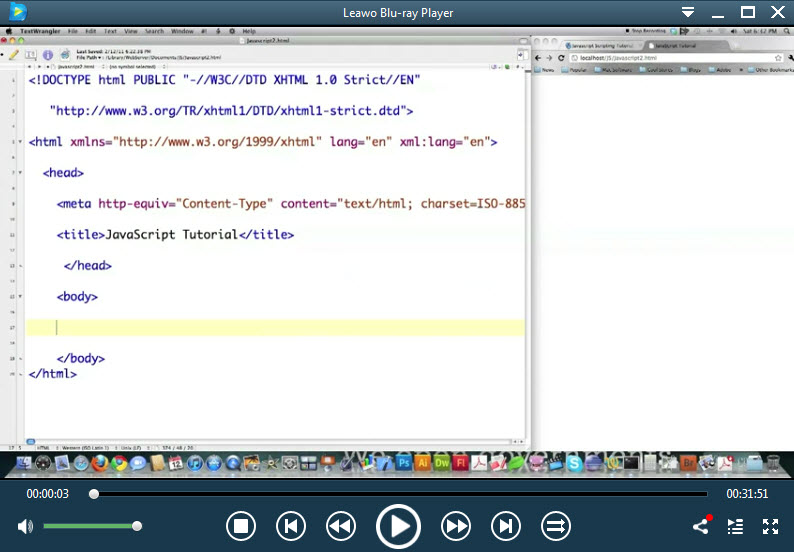Launch Firefox from the dock
The height and width of the screenshot is (552, 794).
[100, 463]
